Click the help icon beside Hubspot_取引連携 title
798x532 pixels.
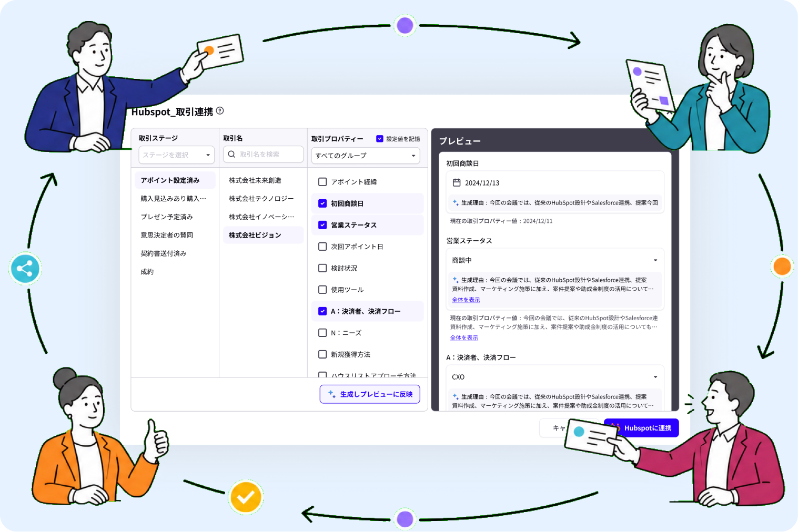(220, 110)
